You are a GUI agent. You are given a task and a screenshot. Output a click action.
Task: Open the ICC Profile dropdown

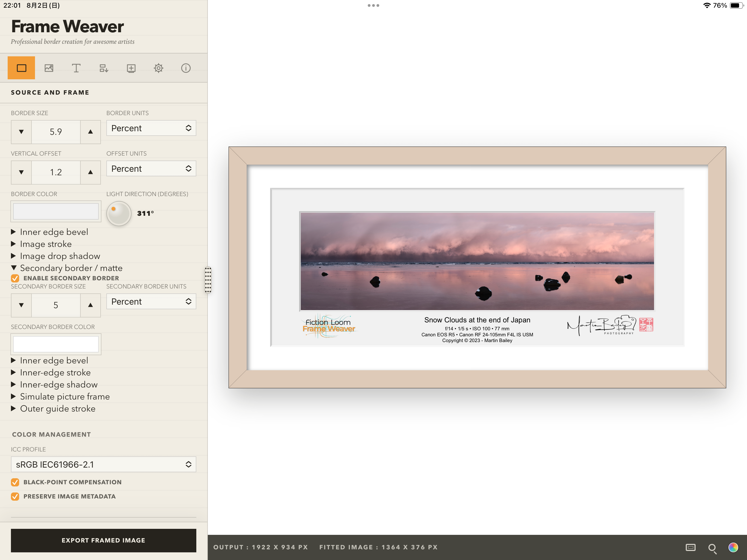click(x=104, y=464)
